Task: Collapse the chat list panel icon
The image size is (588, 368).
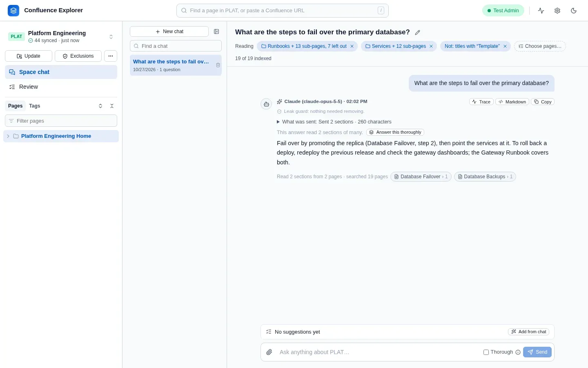Action: pyautogui.click(x=216, y=31)
